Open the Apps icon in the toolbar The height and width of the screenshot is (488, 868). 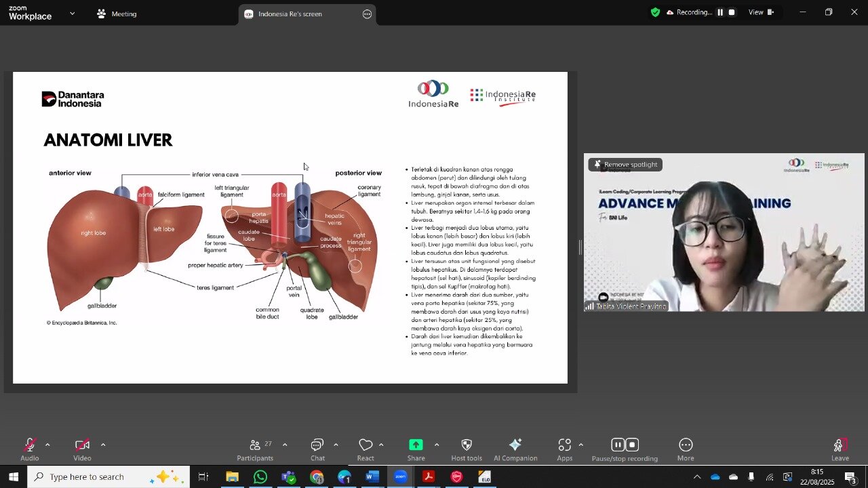coord(564,445)
